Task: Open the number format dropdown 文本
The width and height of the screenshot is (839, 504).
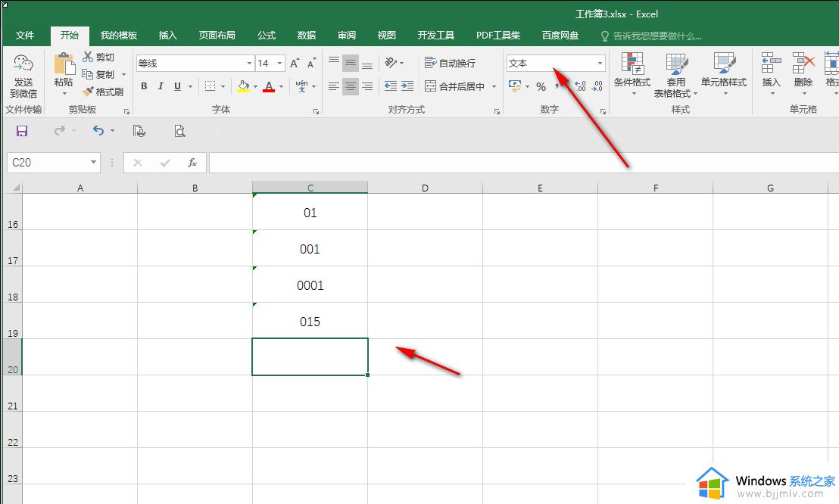Action: 600,63
